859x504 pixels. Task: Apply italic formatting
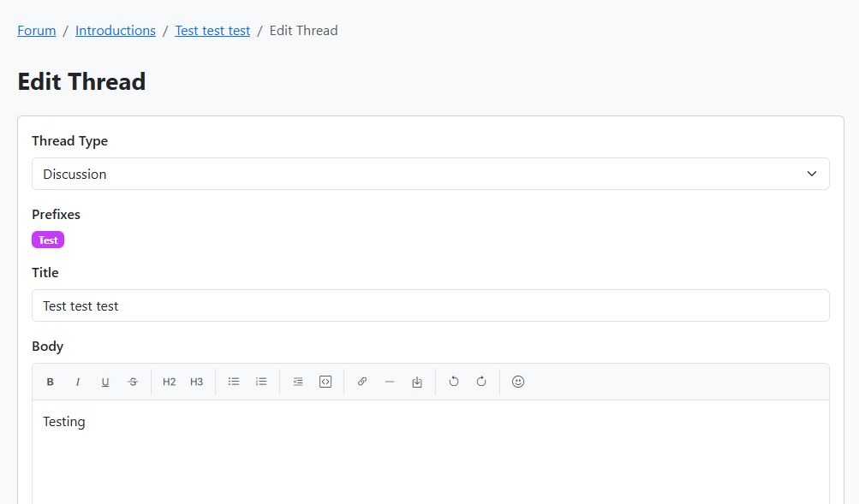pos(78,381)
